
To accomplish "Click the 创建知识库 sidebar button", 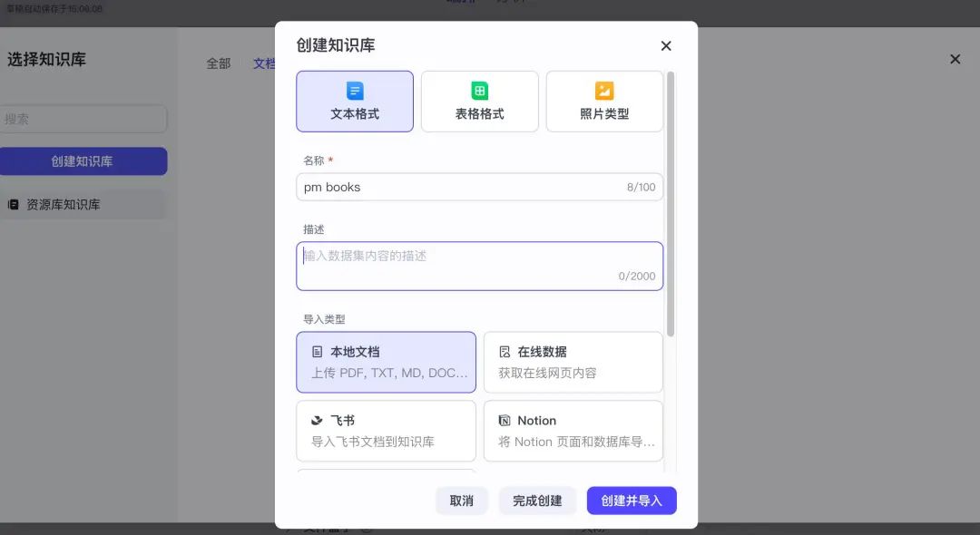I will [x=83, y=160].
